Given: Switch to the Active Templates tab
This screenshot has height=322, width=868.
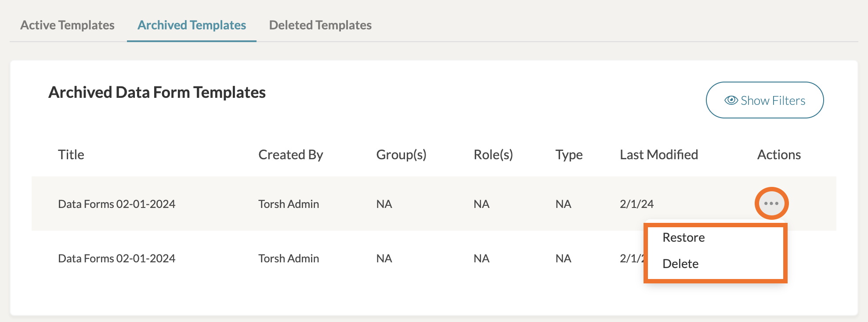Looking at the screenshot, I should tap(67, 25).
